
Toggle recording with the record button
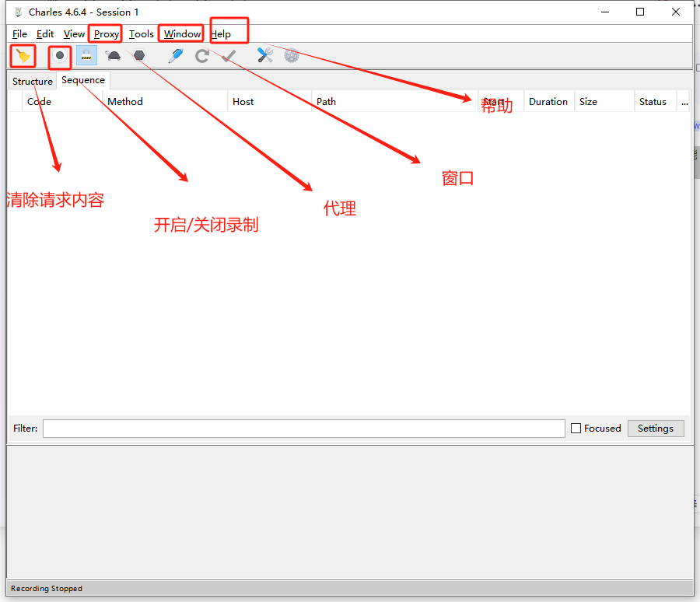tap(59, 56)
